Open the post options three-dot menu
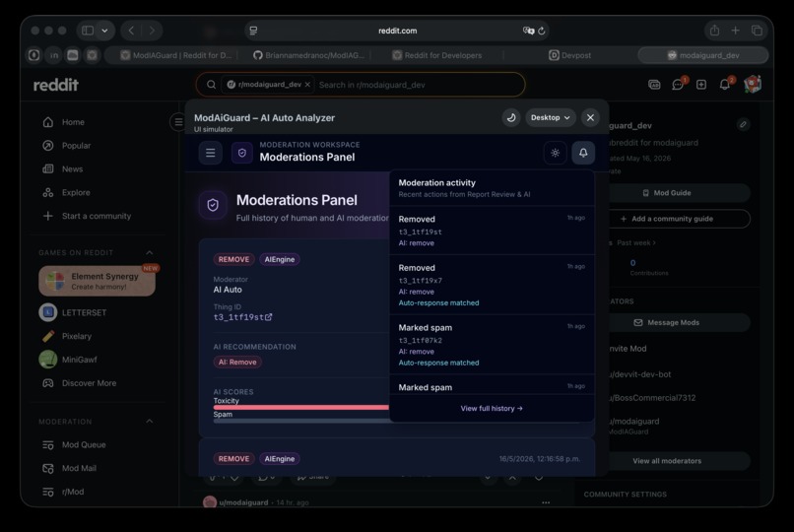The height and width of the screenshot is (532, 794). click(x=546, y=502)
